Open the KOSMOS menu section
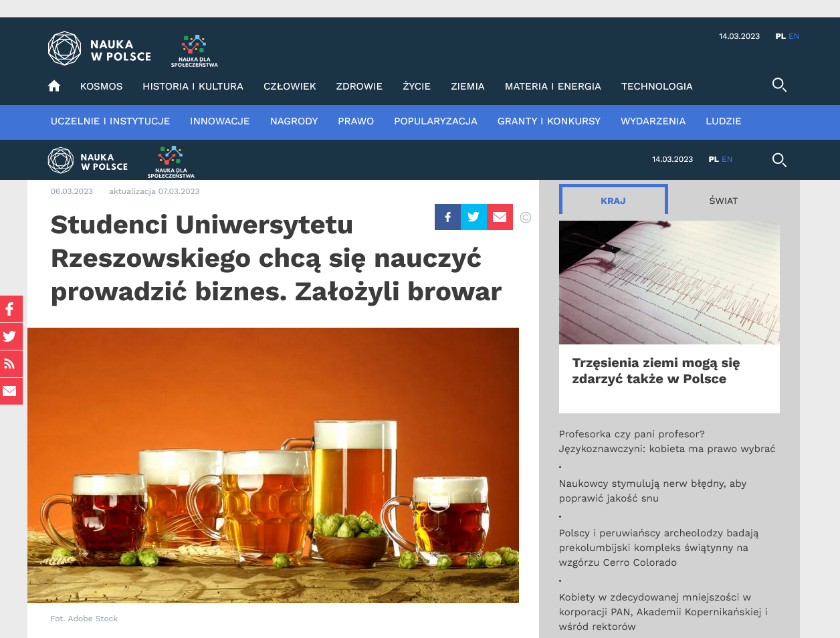This screenshot has height=638, width=840. [x=101, y=86]
